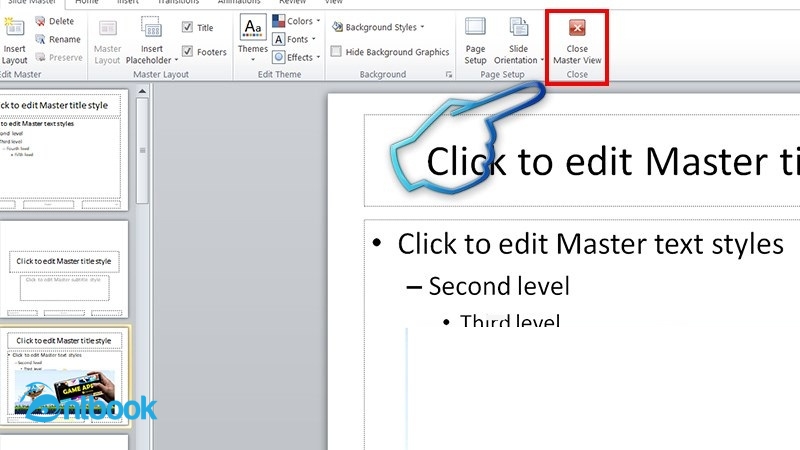The image size is (800, 450).
Task: Click the Close Master View label
Action: (x=577, y=54)
